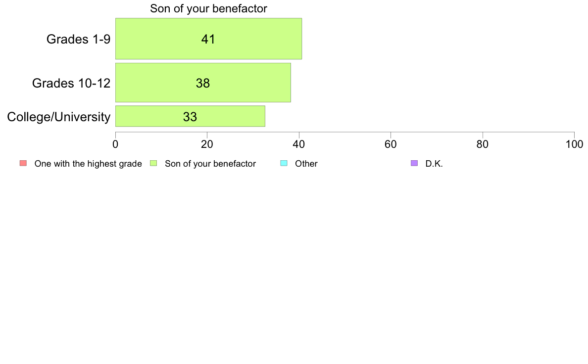Select the 'Other' legend label
The image size is (588, 364).
[x=306, y=164]
